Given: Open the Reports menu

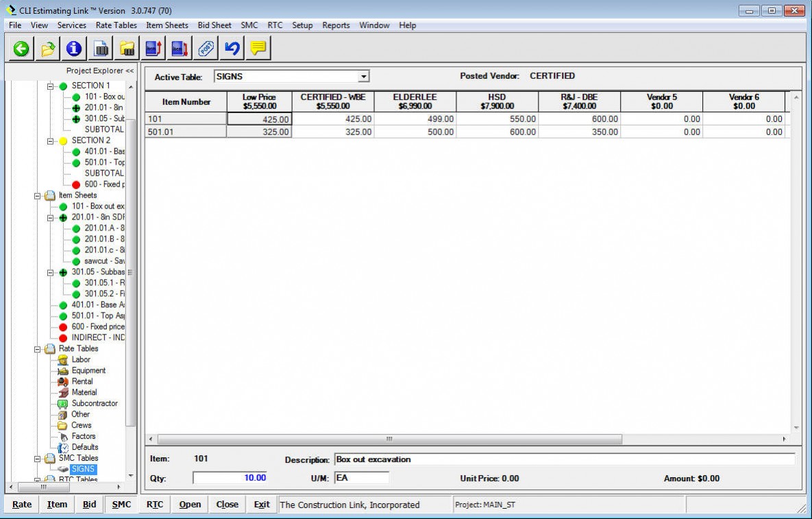Looking at the screenshot, I should [x=336, y=25].
